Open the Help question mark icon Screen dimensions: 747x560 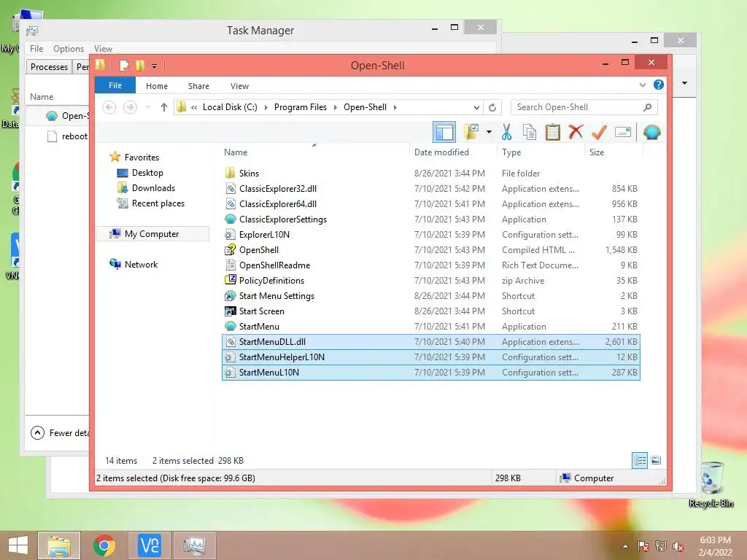point(659,85)
